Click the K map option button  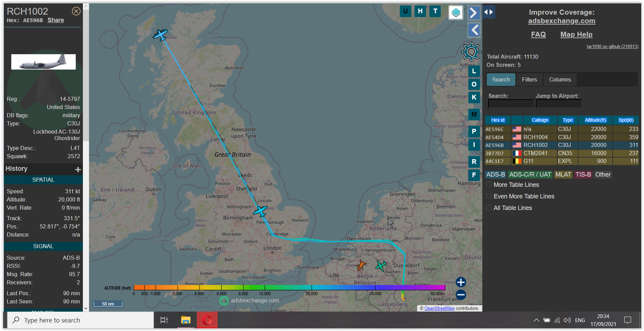474,97
